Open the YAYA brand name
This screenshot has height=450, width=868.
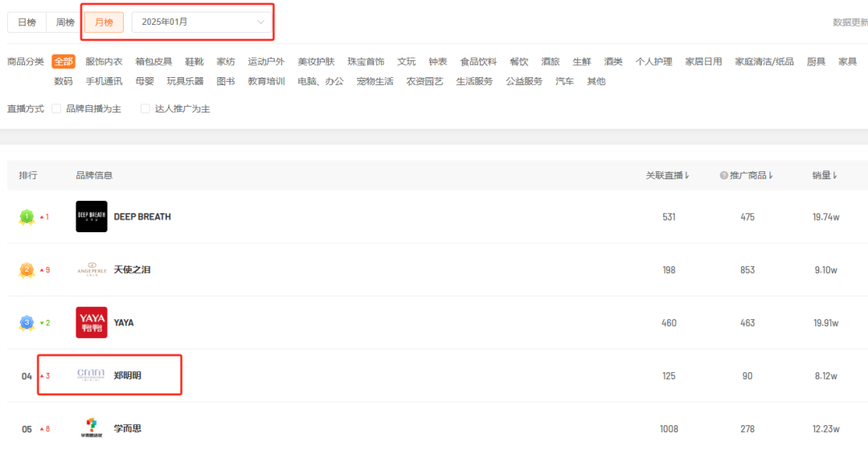tap(124, 323)
